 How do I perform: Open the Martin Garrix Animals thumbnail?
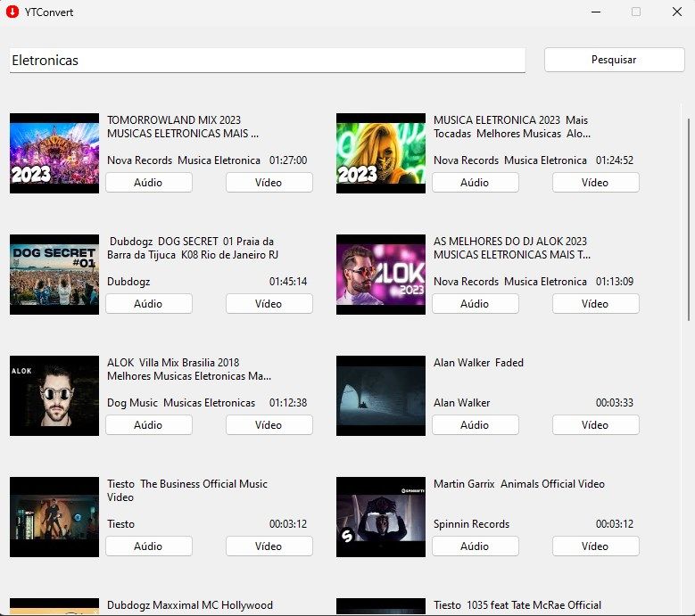point(381,517)
